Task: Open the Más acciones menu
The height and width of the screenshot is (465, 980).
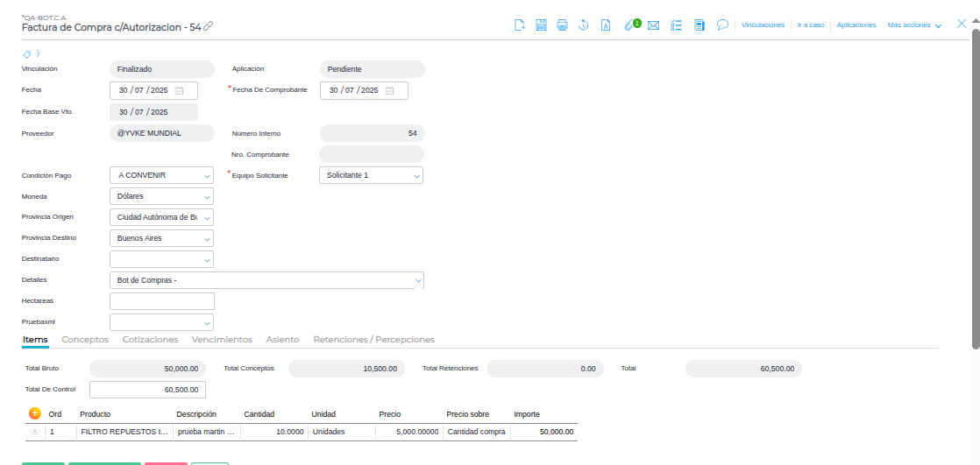Action: [x=914, y=25]
